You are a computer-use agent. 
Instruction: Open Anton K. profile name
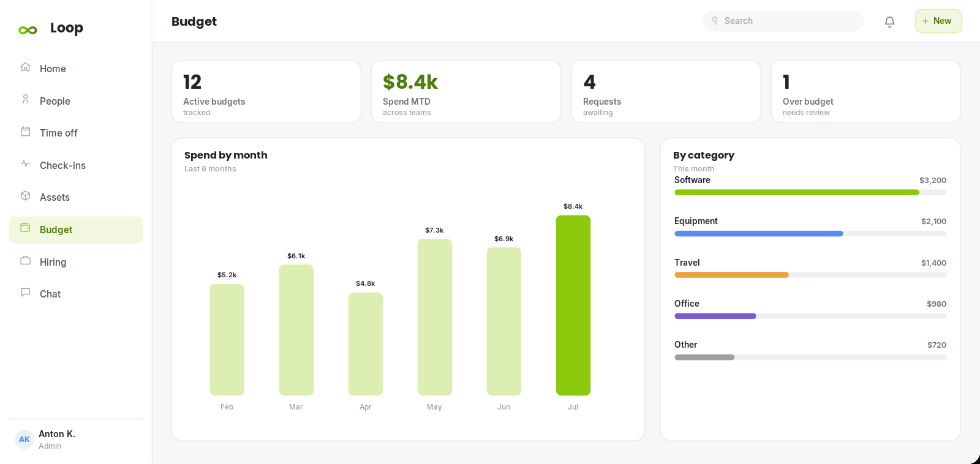(x=57, y=433)
